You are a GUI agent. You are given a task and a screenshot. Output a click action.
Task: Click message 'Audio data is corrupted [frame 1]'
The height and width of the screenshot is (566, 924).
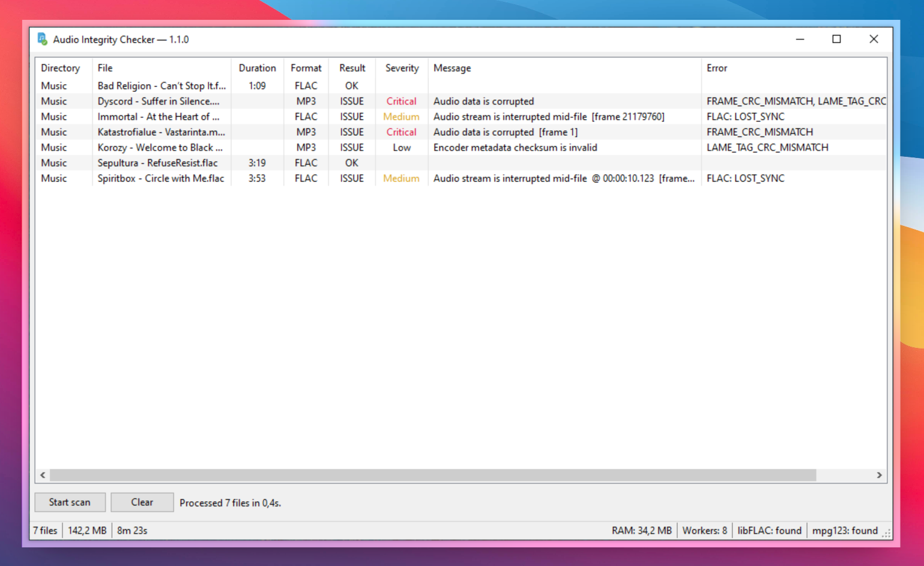[x=506, y=132]
